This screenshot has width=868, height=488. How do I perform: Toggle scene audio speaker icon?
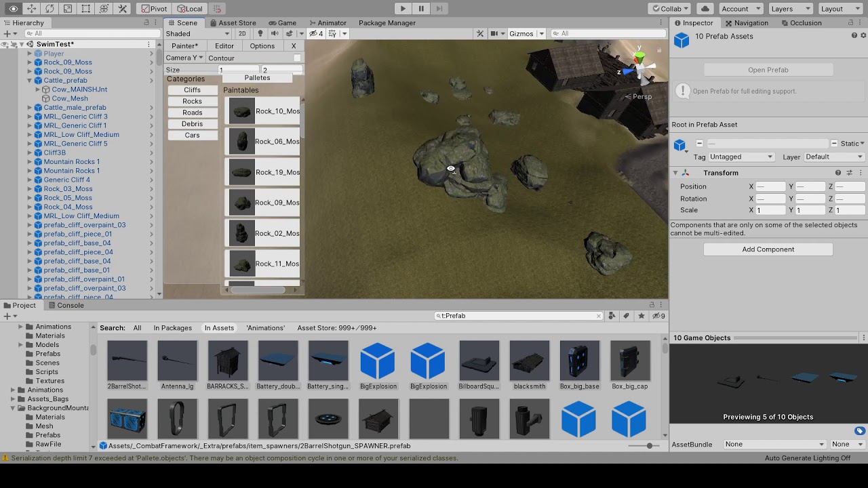(275, 33)
